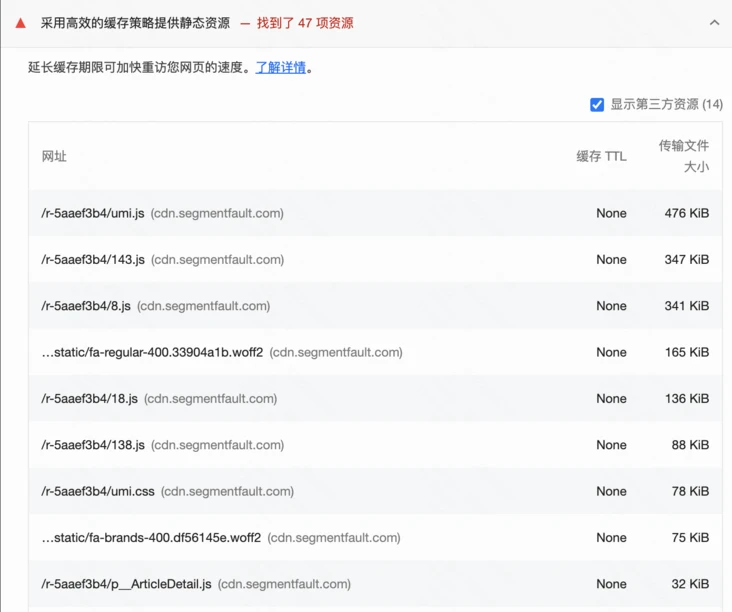This screenshot has height=612, width=732.
Task: Open the fa-brands-400.df56145e.woff2 URL
Action: click(x=151, y=537)
